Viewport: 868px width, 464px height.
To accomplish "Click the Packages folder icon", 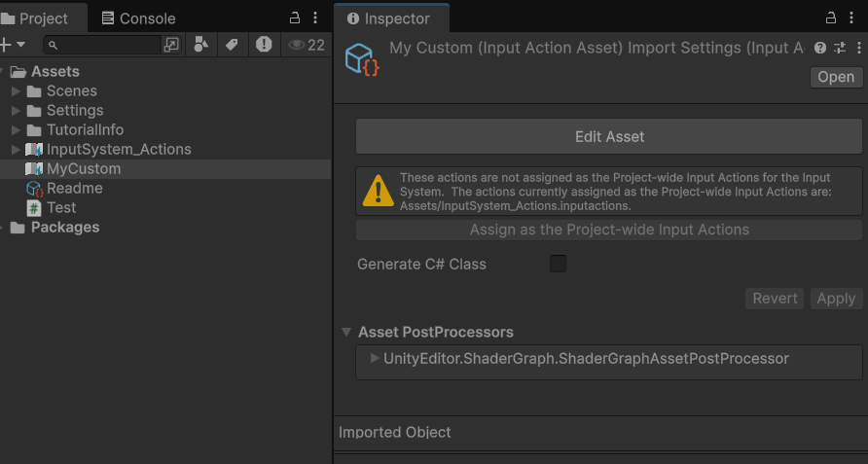I will pos(18,228).
